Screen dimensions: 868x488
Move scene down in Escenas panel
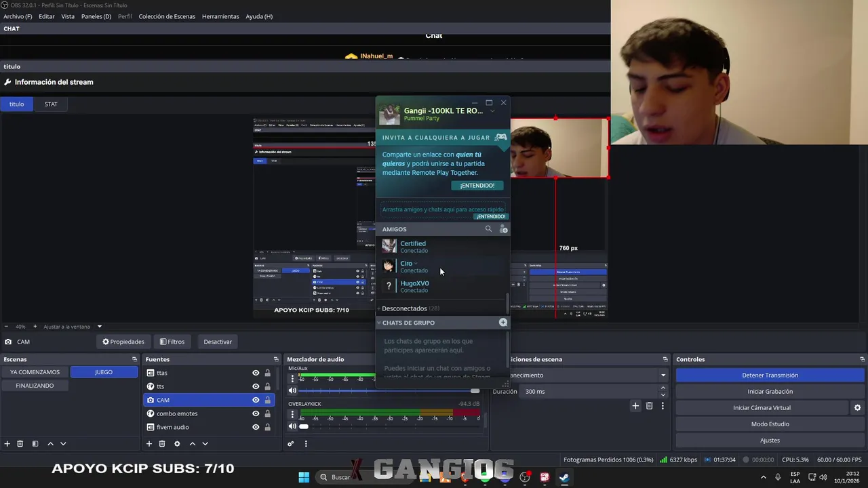[x=63, y=444]
